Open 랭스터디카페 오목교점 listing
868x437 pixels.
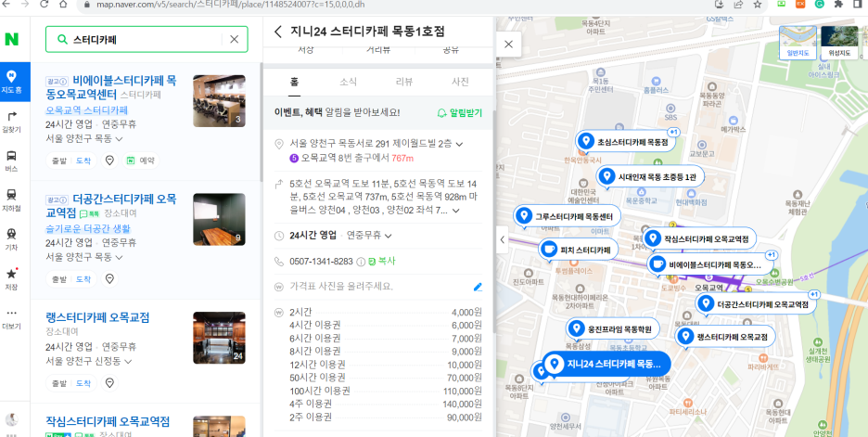point(97,318)
